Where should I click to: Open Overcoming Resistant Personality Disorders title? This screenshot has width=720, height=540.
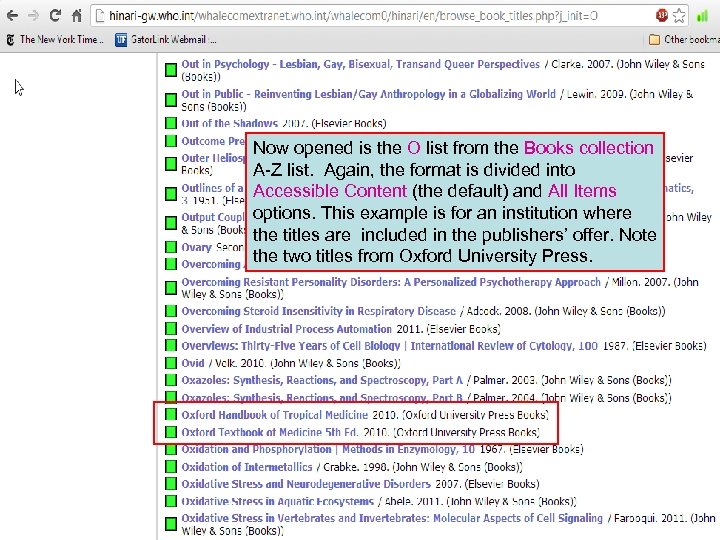pos(391,282)
